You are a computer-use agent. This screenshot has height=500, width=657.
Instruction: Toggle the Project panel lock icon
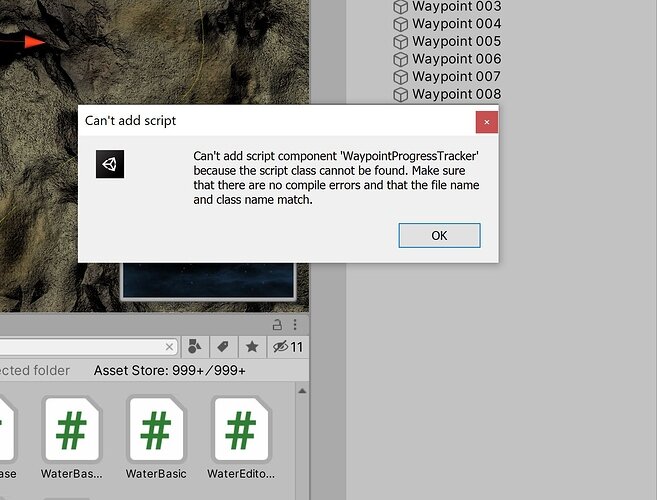tap(277, 325)
